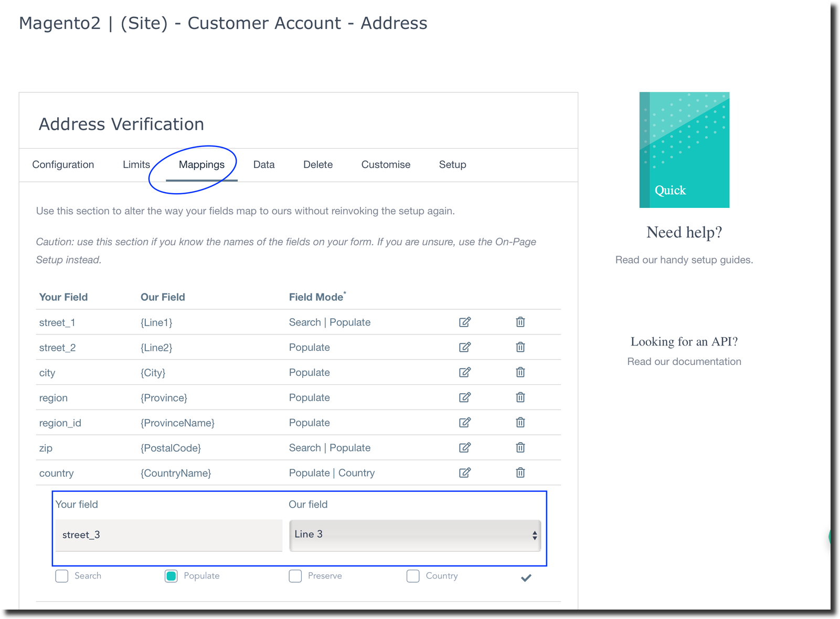Go to the Limits tab

136,165
